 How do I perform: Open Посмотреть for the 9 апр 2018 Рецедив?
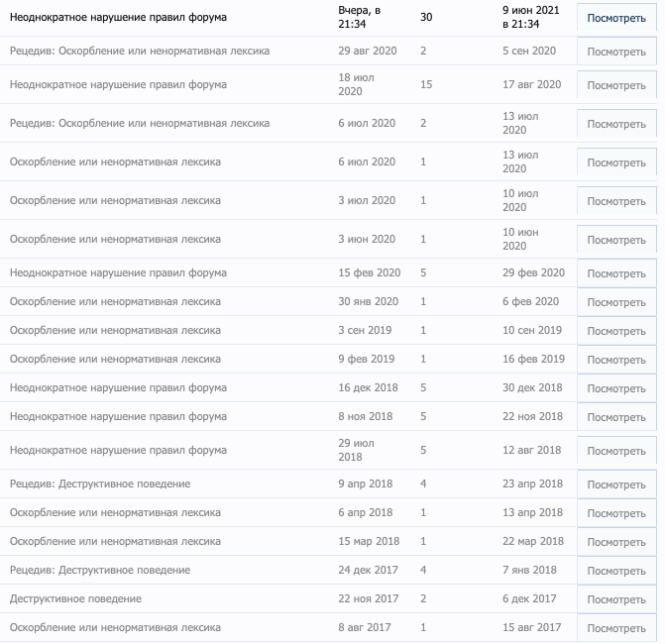(x=616, y=484)
